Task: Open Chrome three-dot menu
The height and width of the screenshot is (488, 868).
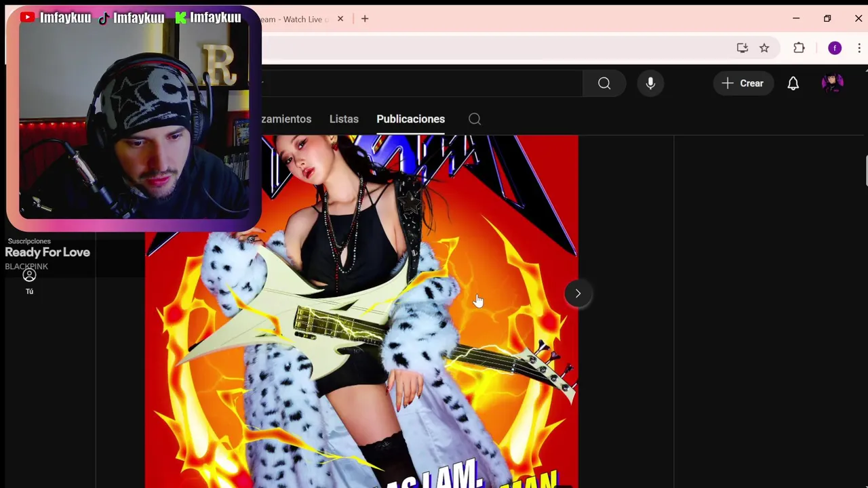Action: (x=859, y=48)
